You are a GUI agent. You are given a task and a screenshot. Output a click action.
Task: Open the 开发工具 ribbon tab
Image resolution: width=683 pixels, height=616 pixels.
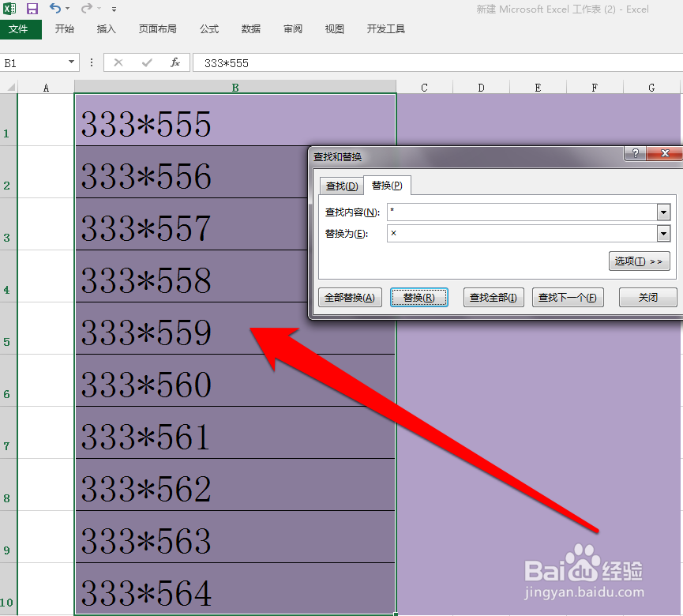386,29
